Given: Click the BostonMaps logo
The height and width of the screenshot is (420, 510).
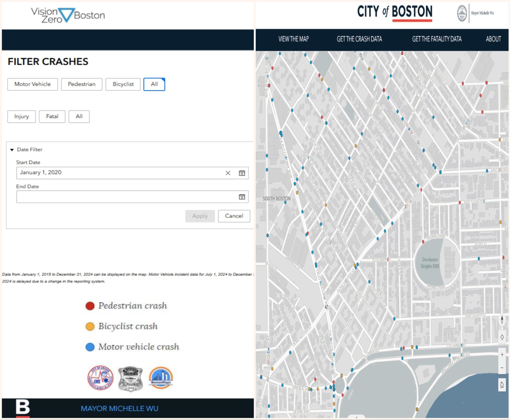Looking at the screenshot, I should 161,378.
